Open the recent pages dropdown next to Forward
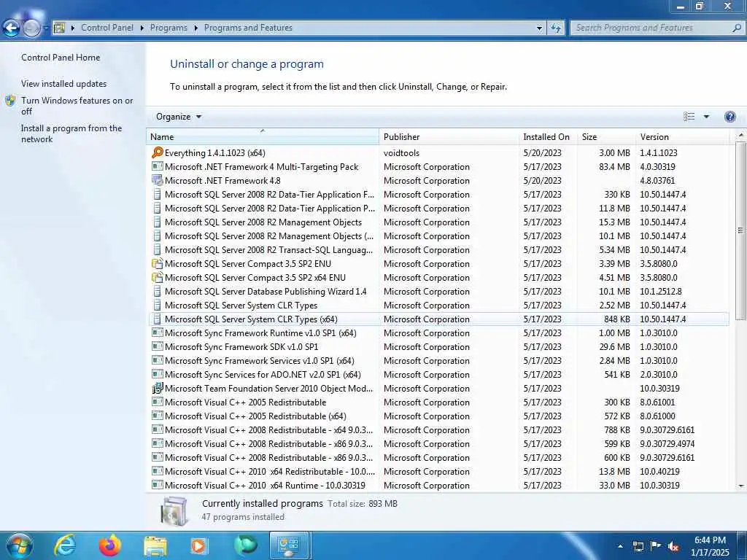The width and height of the screenshot is (747, 560). (46, 28)
